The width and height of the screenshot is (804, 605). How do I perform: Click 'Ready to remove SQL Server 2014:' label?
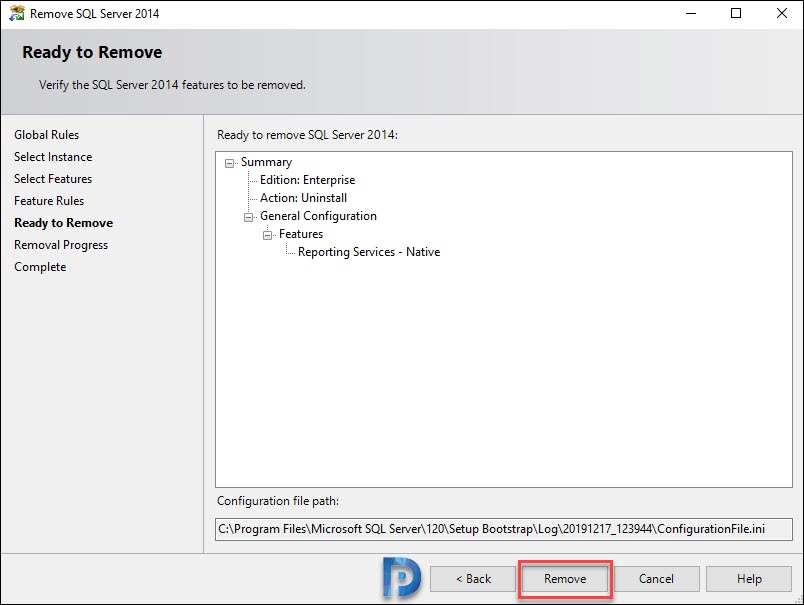coord(307,135)
